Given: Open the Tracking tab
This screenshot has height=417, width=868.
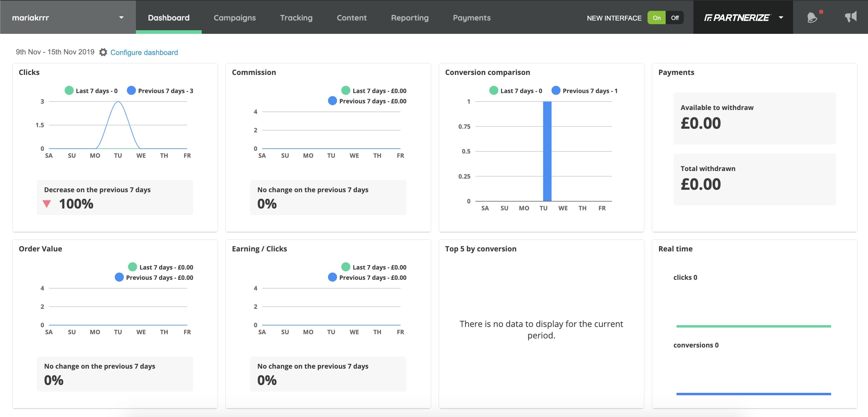Looking at the screenshot, I should (x=296, y=18).
